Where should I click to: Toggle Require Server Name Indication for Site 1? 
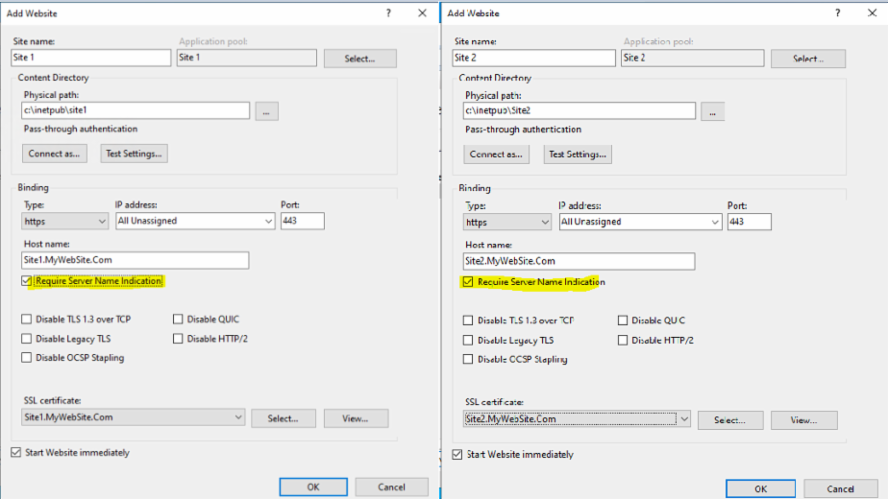[27, 281]
